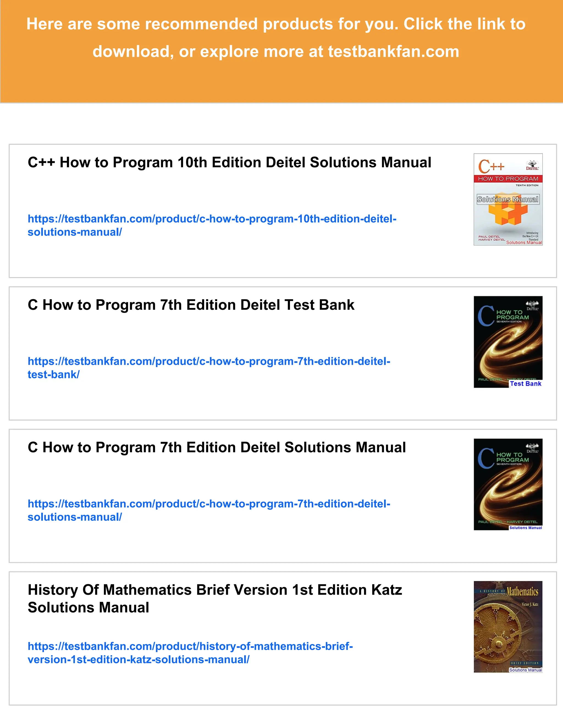Image resolution: width=563 pixels, height=728 pixels.
Task: Select History Of Mathematics Brief Version title
Action: tap(215, 599)
